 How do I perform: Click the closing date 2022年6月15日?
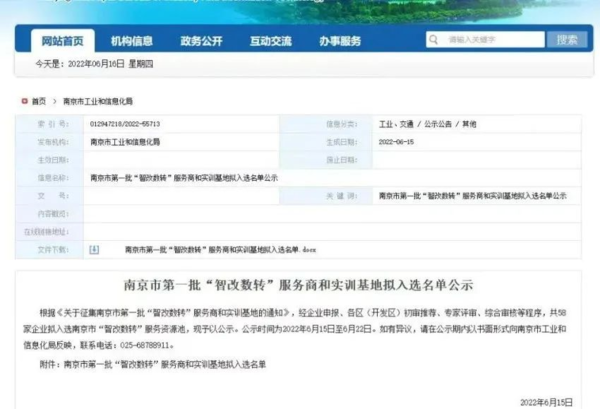point(546,402)
